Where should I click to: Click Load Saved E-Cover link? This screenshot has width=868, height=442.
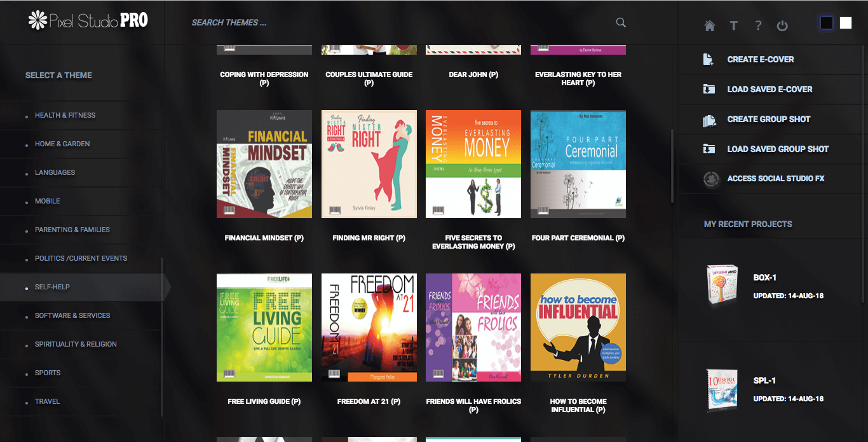[x=770, y=89]
